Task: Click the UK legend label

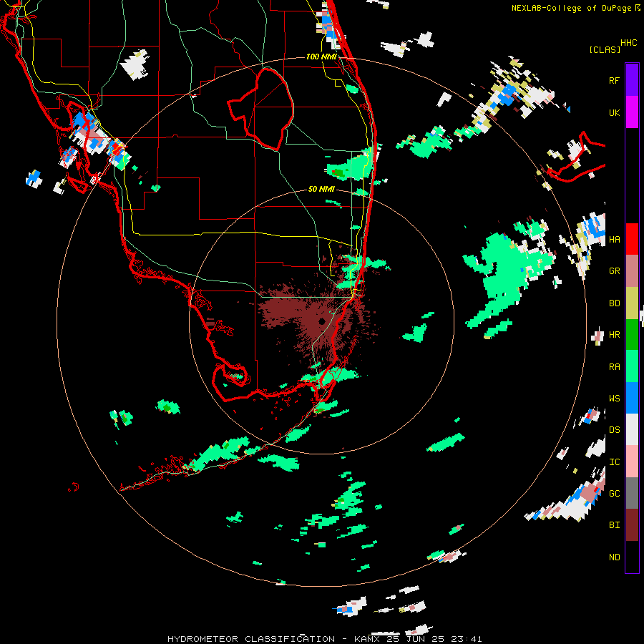Action: coord(614,112)
